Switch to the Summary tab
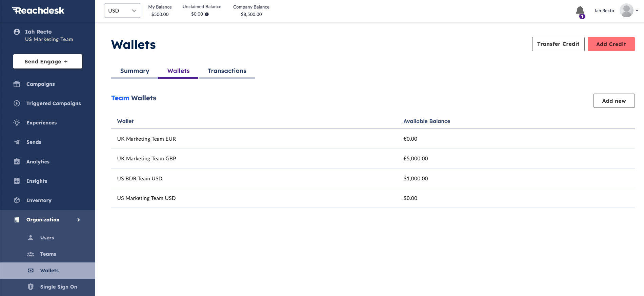The image size is (644, 296). click(135, 71)
